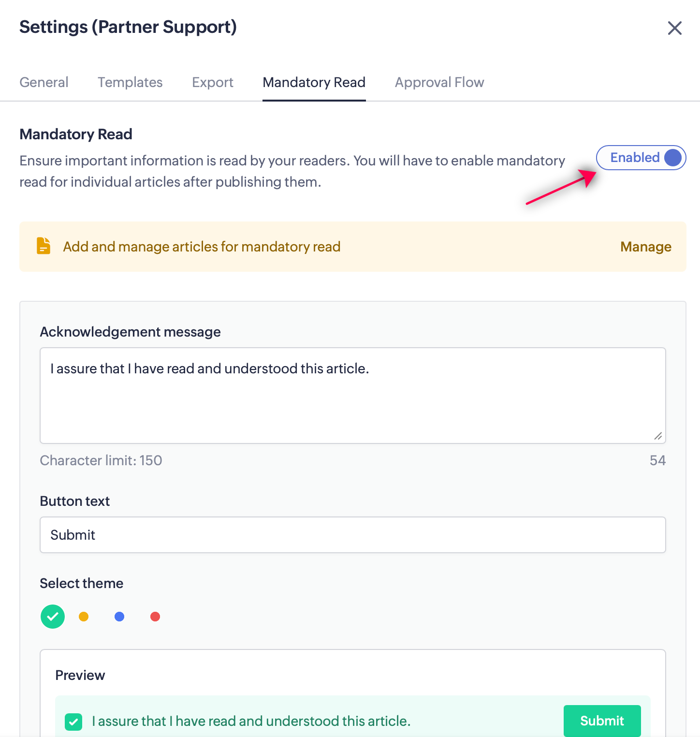Check the preview acknowledgement checkbox

[x=73, y=722]
